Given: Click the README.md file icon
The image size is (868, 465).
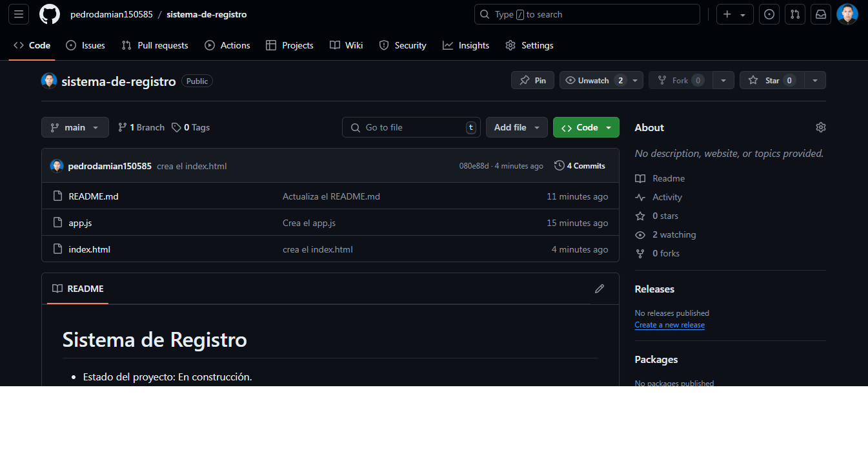Looking at the screenshot, I should pos(57,196).
